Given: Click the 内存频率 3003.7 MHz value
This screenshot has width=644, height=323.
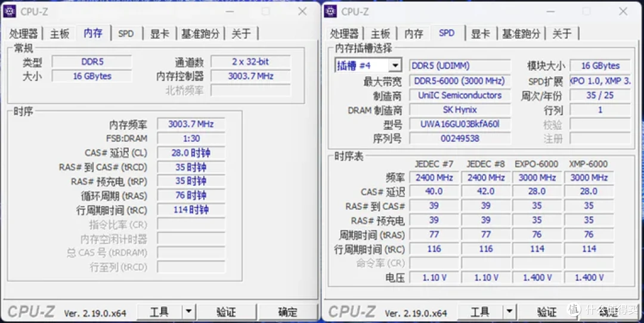Looking at the screenshot, I should click(191, 124).
